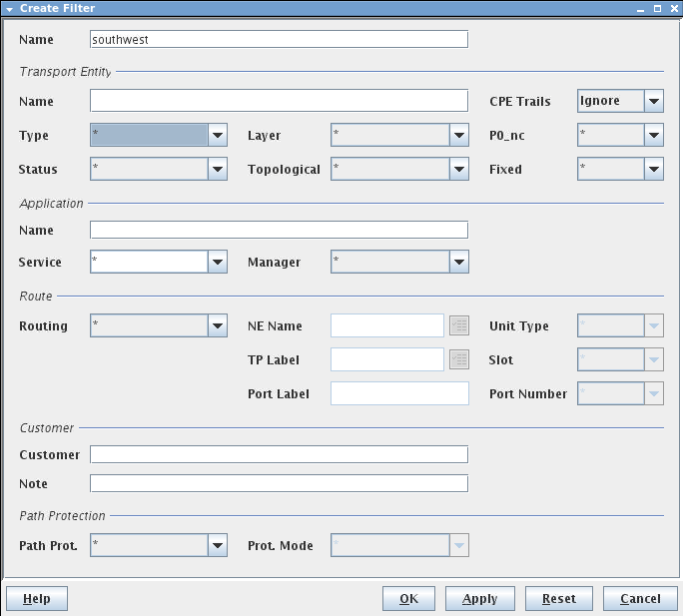Click the TP Label browse list icon
Screen dimensions: 683x616
point(458,359)
